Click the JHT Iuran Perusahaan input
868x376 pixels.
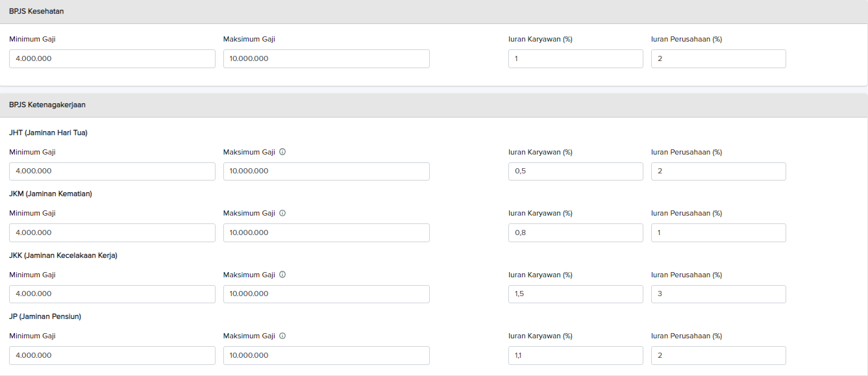(x=718, y=171)
